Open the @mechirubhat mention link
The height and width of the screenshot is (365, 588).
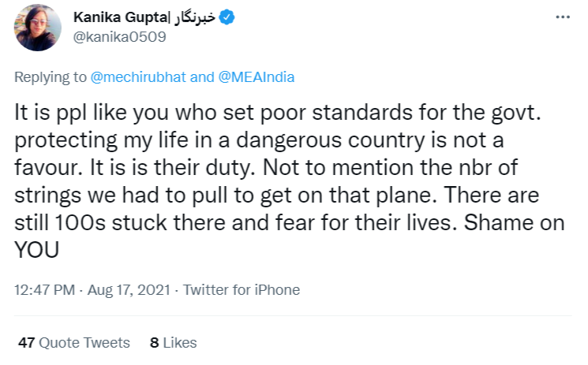[138, 77]
